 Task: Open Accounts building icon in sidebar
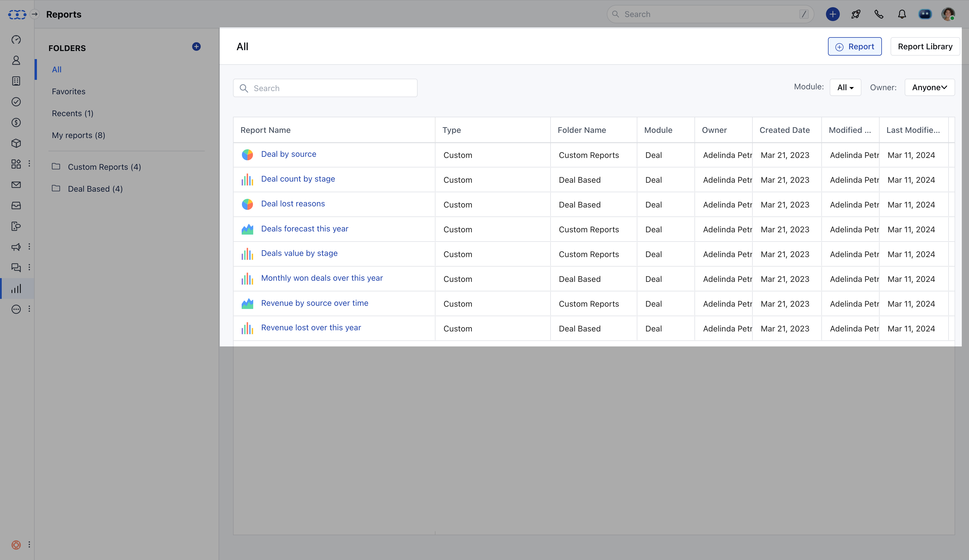tap(16, 81)
